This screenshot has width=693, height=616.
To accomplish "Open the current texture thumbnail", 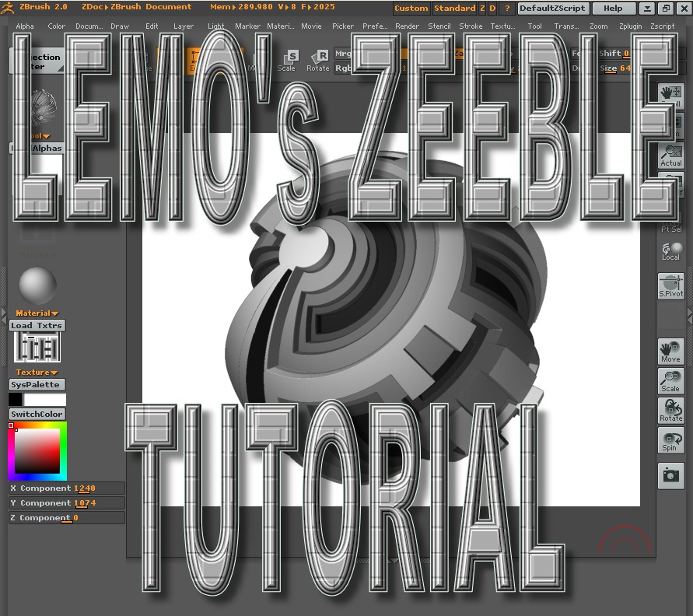I will 37,348.
